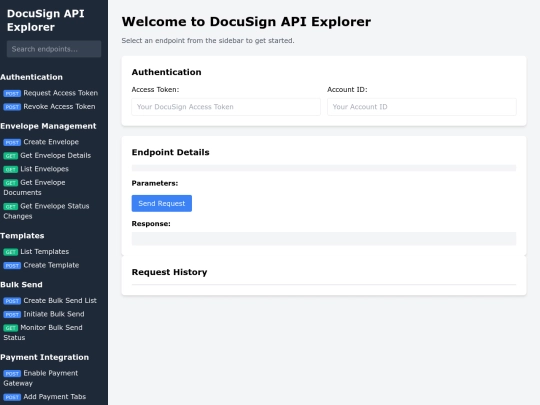Open Get Envelope Documents endpoint
540x405 pixels.
pos(34,187)
